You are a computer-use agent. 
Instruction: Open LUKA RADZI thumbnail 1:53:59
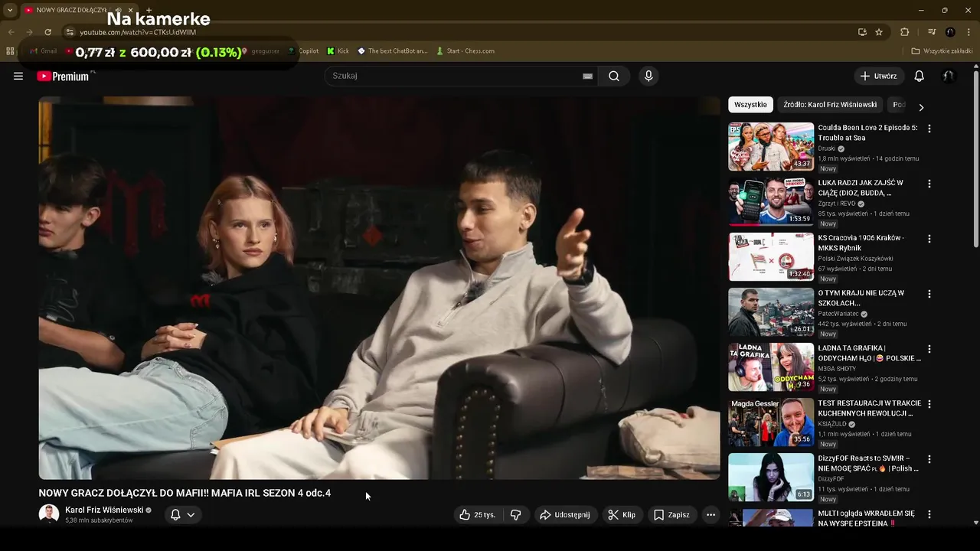click(771, 201)
